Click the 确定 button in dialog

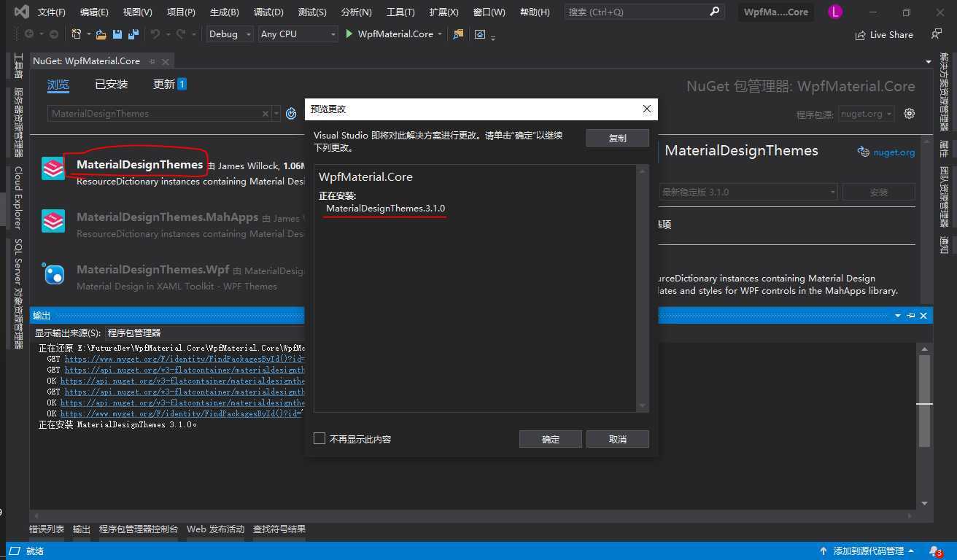tap(551, 439)
